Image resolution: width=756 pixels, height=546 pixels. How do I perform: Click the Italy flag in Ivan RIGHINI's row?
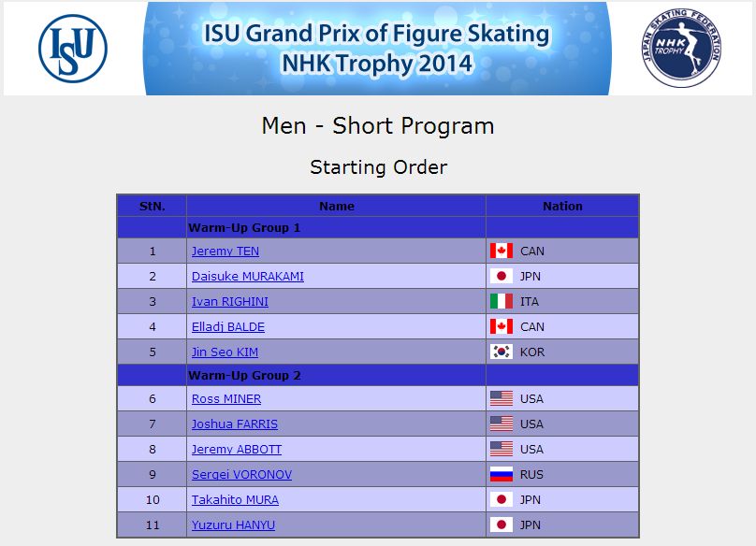click(502, 301)
